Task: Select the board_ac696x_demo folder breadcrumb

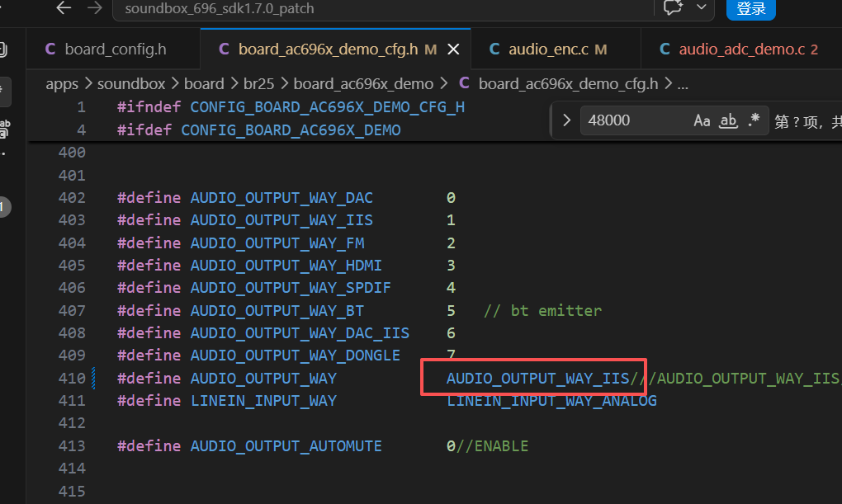Action: (x=363, y=84)
